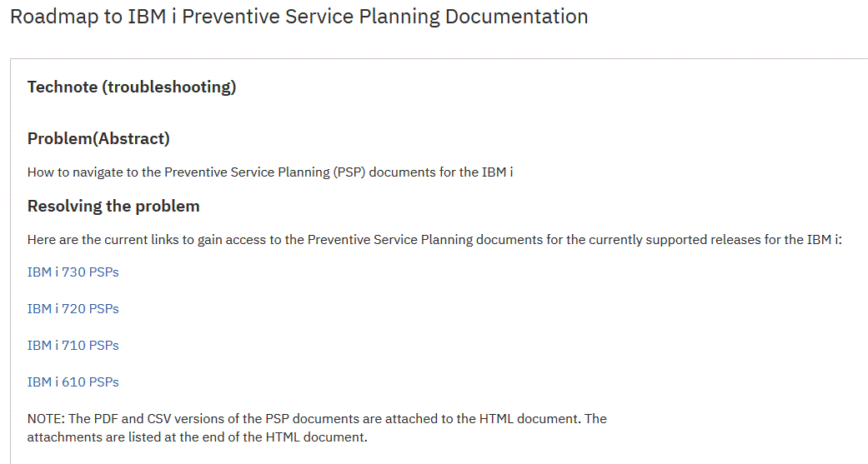
Task: Click (PSP) in the abstract sentence
Action: 349,172
